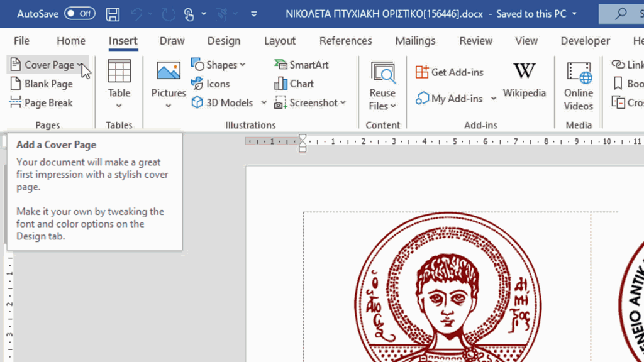Viewport: 644px width, 362px height.
Task: Open the Draw tab
Action: click(172, 41)
